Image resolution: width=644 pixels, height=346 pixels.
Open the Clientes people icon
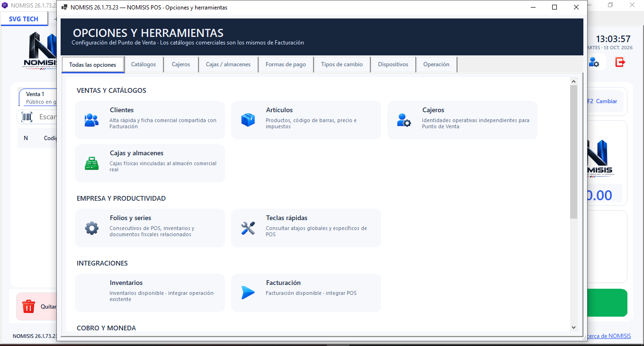coord(91,120)
